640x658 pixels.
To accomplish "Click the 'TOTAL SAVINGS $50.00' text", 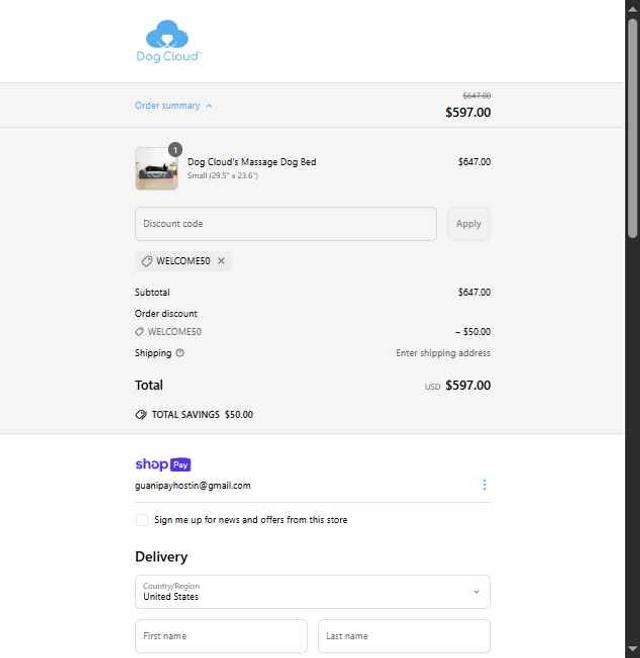I will (202, 415).
